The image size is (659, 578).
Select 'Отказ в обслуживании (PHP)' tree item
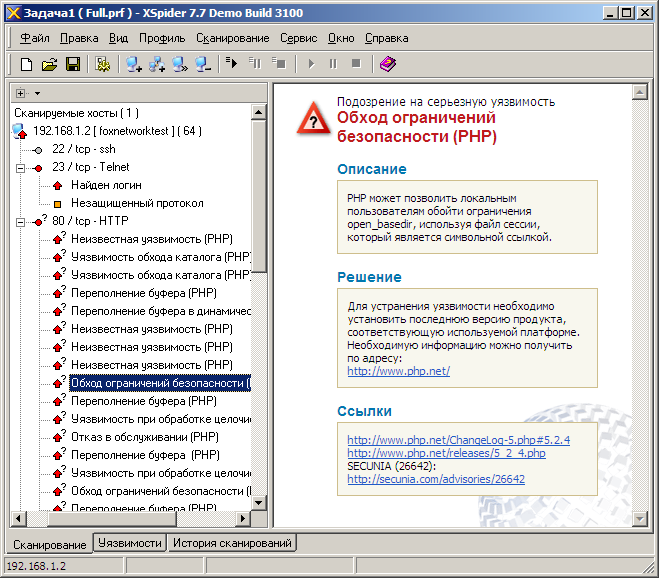click(145, 437)
